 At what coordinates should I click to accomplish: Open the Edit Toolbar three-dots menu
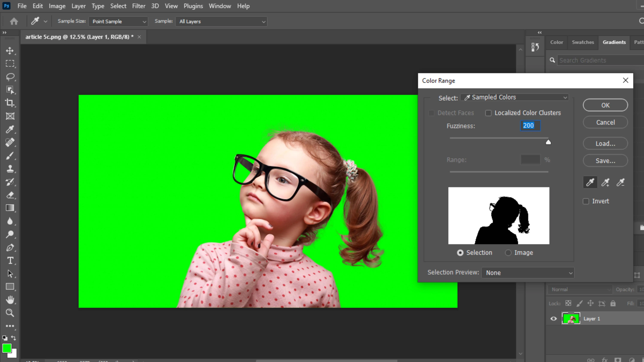tap(10, 326)
